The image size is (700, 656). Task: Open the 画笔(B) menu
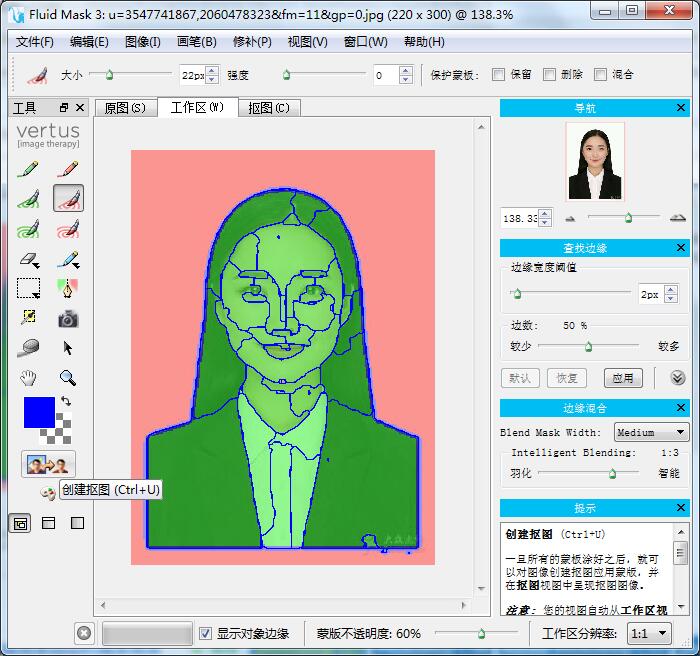(197, 42)
